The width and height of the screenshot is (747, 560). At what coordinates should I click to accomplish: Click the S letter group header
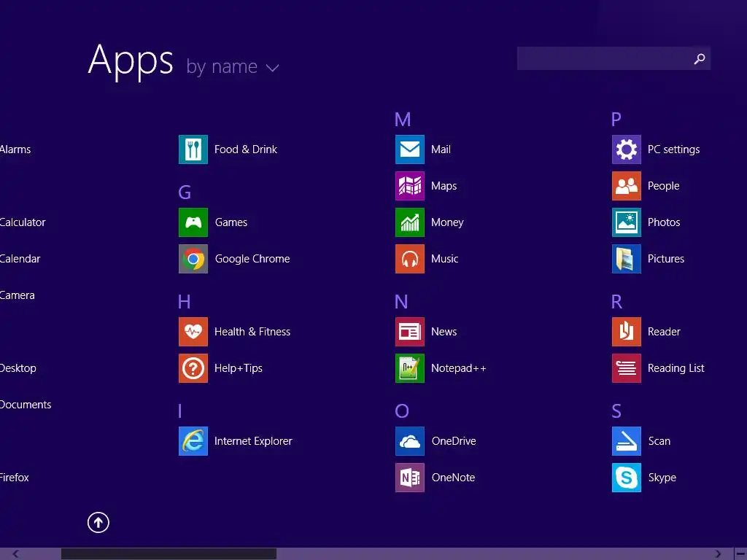pyautogui.click(x=616, y=411)
